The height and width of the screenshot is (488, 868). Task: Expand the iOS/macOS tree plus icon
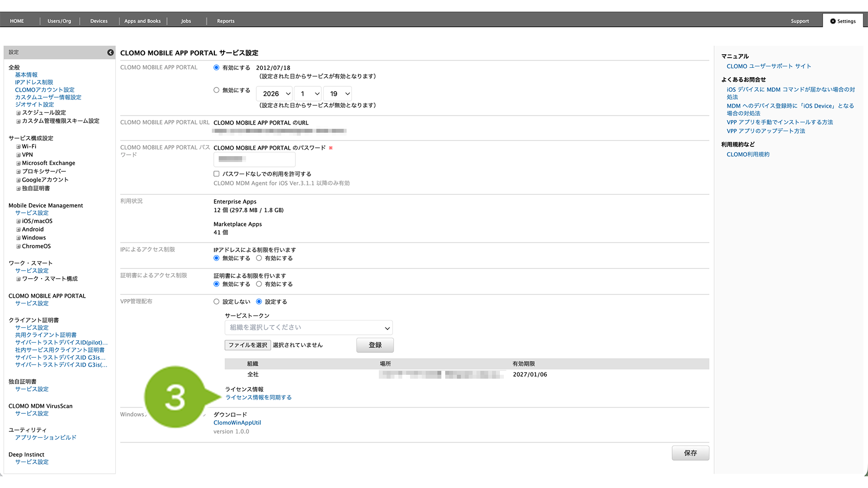[x=19, y=222]
